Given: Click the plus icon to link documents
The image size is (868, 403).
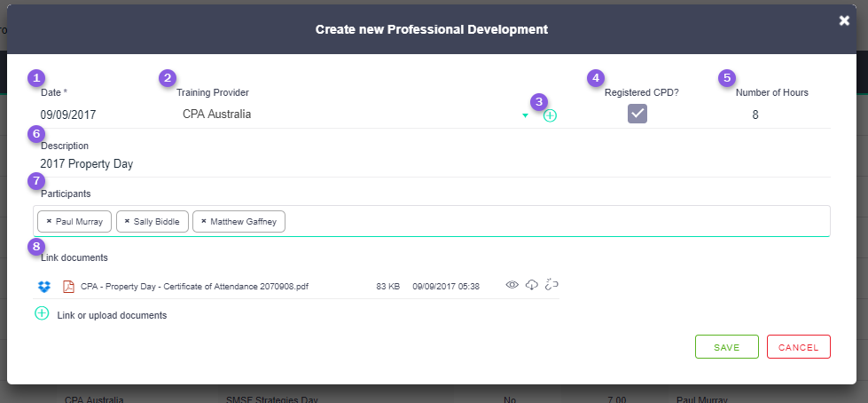Looking at the screenshot, I should [x=42, y=313].
